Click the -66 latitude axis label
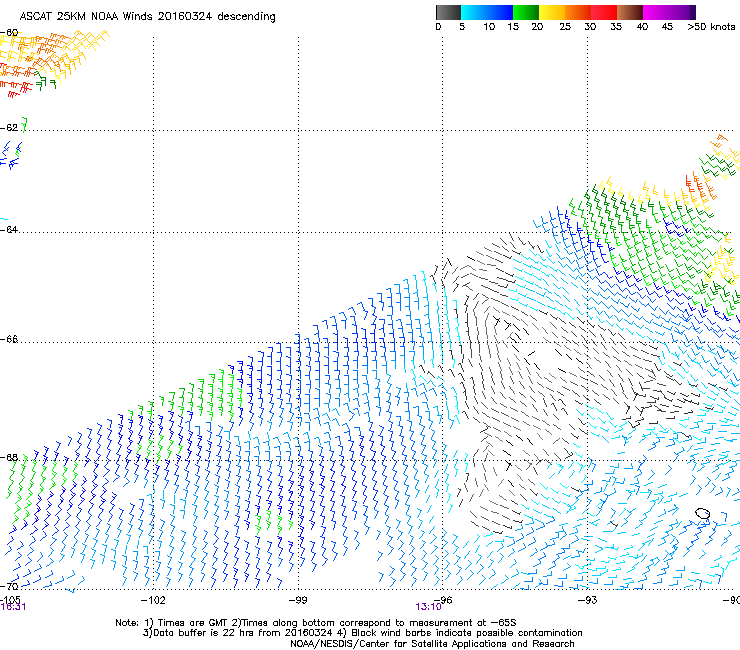This screenshot has width=740, height=650. click(x=9, y=339)
